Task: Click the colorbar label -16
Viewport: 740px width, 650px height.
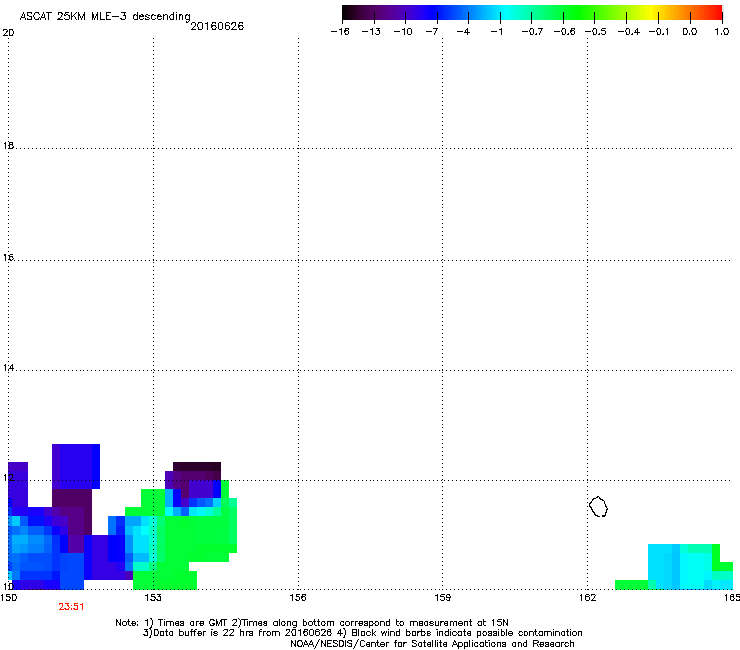Action: tap(340, 32)
